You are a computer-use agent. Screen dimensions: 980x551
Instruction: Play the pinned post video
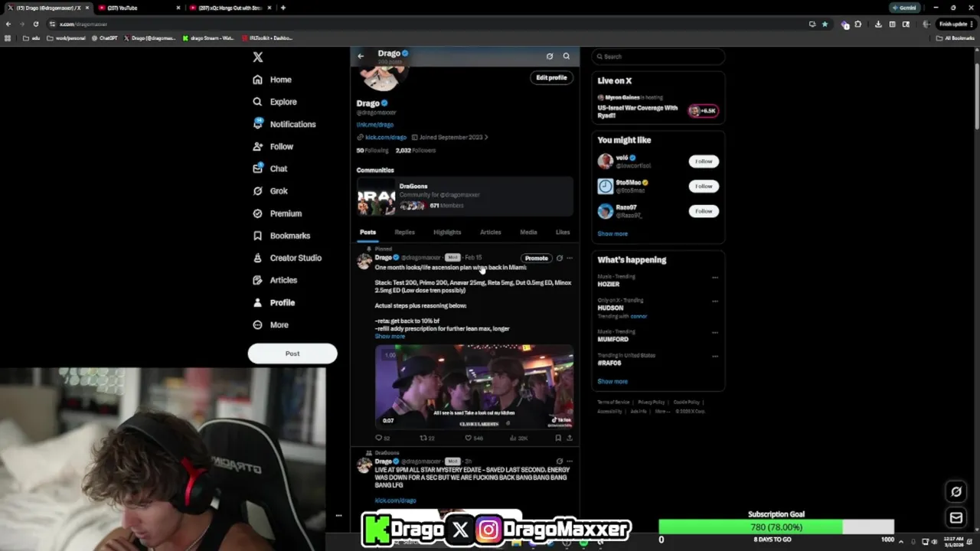click(x=474, y=386)
